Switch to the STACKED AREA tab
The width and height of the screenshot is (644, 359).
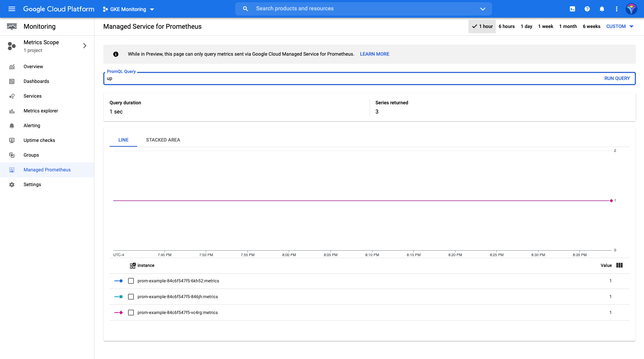coord(163,140)
